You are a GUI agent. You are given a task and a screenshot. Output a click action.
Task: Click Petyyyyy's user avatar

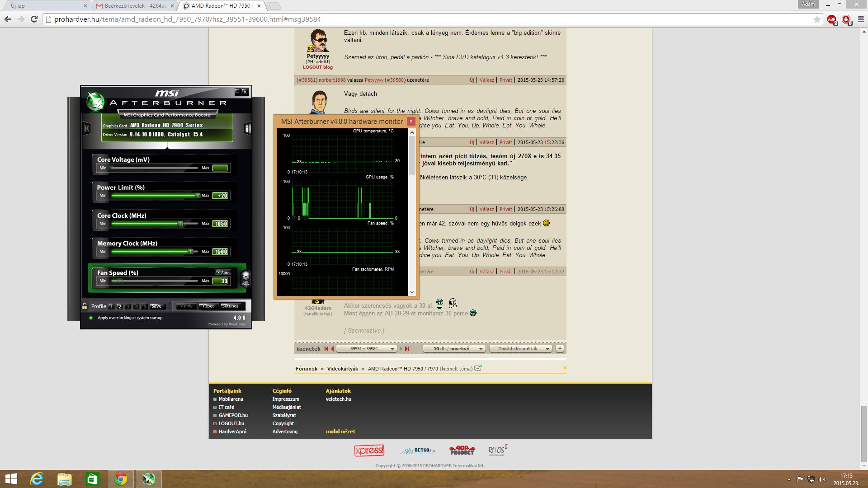[319, 41]
